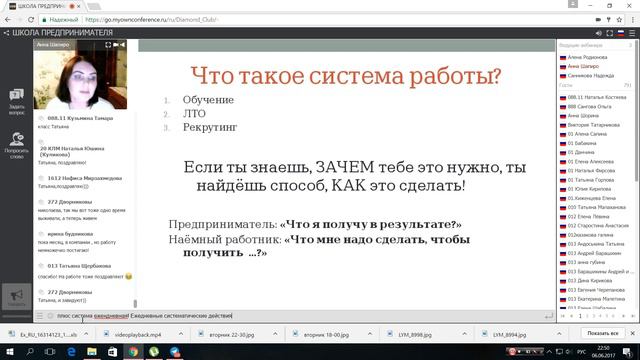
Task: Switch webinar room to fullscreen mode
Action: click(x=609, y=33)
